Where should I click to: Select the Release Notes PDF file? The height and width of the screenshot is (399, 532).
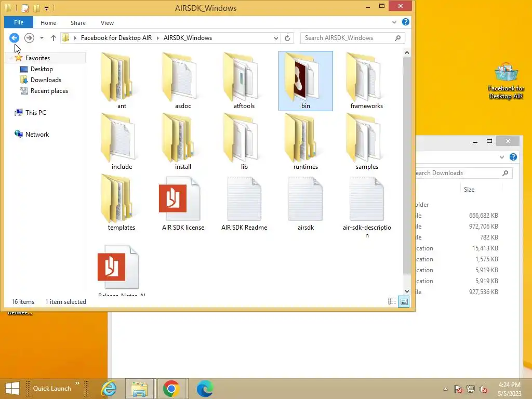[122, 270]
